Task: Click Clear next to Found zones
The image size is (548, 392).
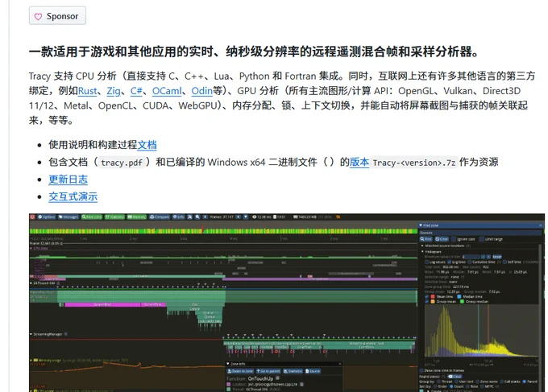Action: point(455,377)
